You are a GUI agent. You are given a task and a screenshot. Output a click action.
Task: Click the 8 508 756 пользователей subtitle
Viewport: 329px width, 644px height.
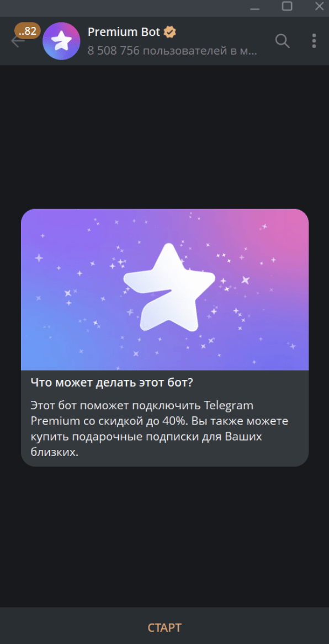pos(172,51)
